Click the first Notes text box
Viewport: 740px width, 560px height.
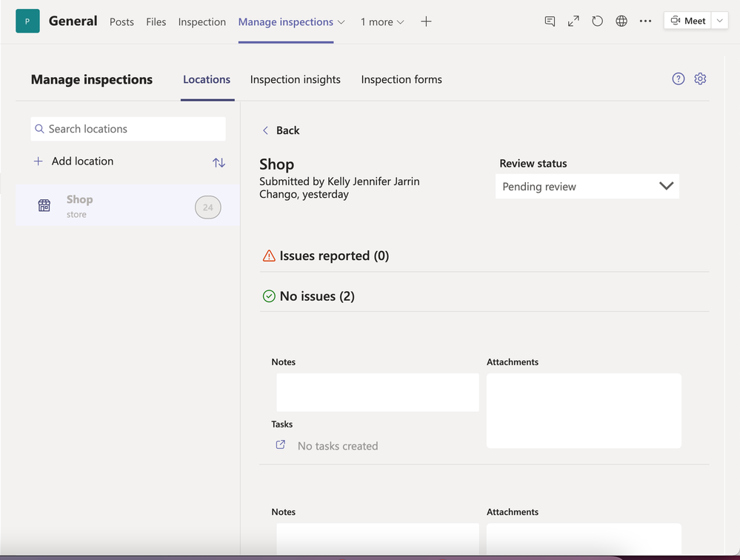(378, 393)
